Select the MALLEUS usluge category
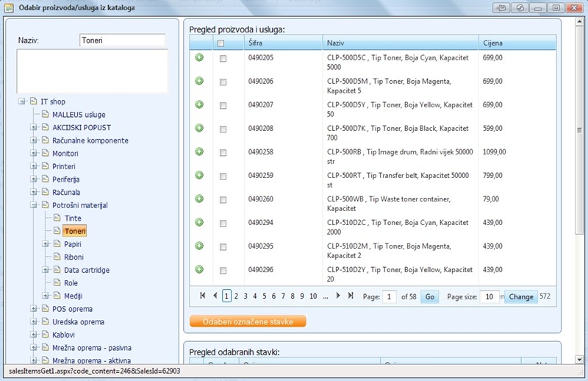Image resolution: width=588 pixels, height=381 pixels. coord(79,115)
